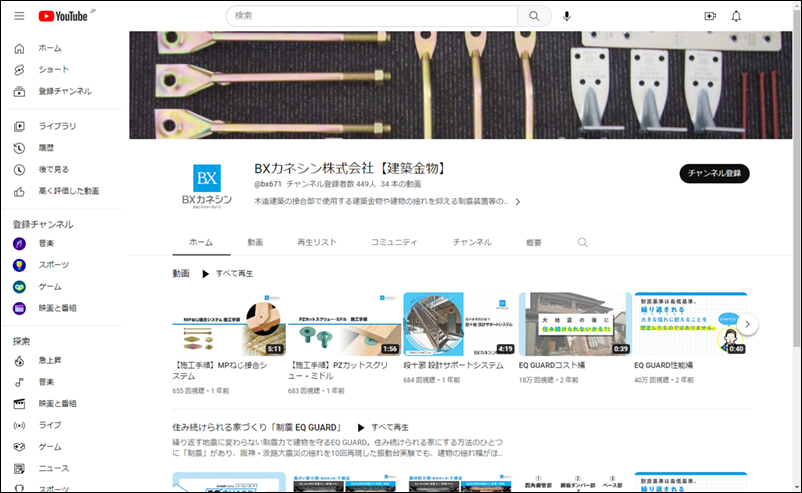
Task: Switch to the 再生リスト tab
Action: click(317, 242)
